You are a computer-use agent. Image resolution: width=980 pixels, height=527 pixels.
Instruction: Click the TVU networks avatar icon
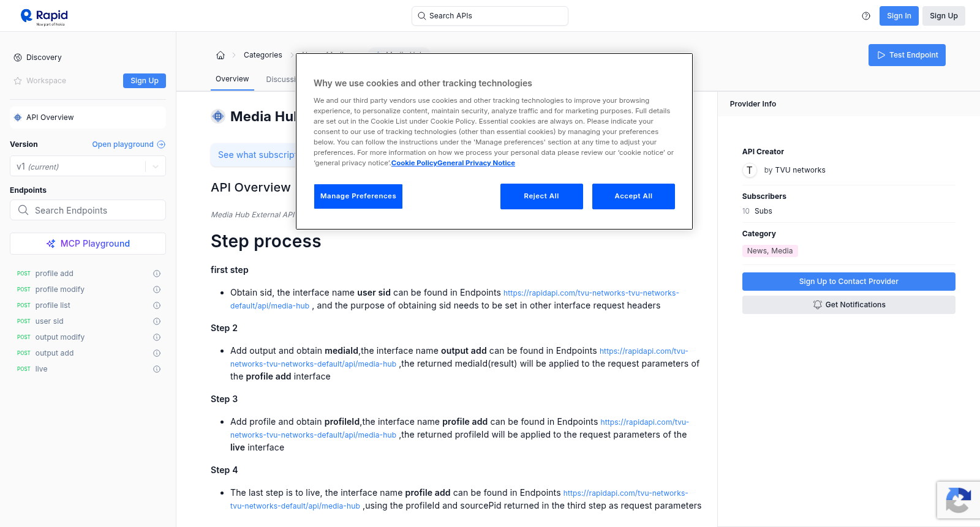[750, 170]
